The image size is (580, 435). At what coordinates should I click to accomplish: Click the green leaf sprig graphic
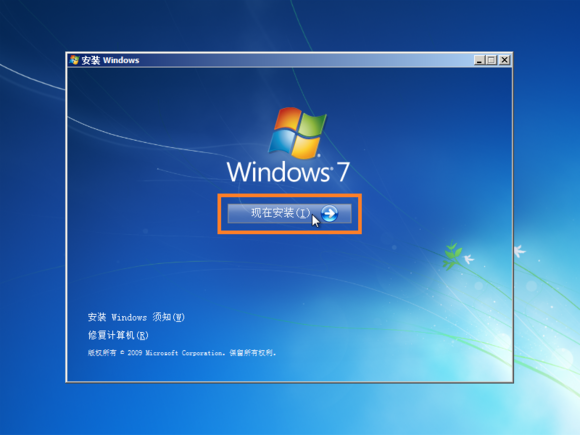(452, 255)
